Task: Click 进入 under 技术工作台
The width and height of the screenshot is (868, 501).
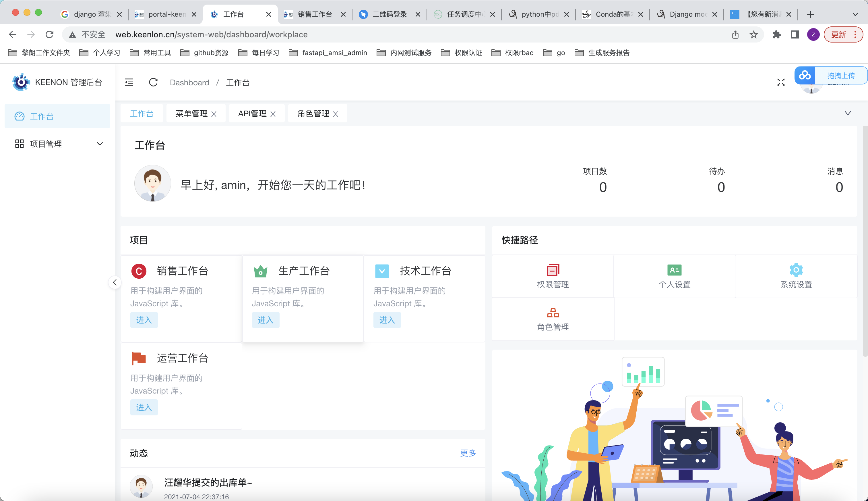Action: point(387,320)
